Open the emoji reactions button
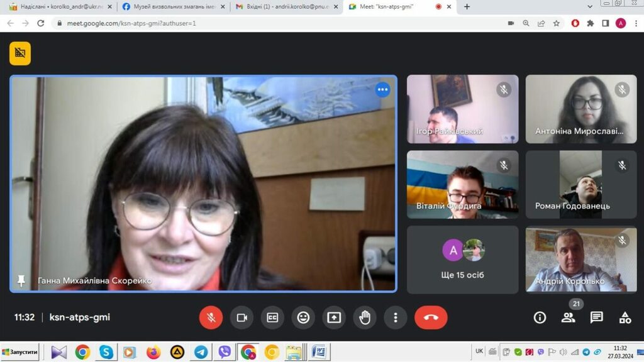The image size is (644, 362). [303, 317]
